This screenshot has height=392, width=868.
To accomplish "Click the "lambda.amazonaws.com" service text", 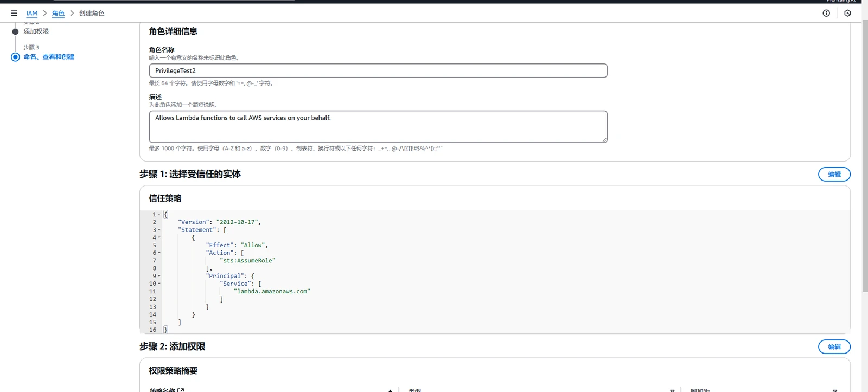I will click(x=272, y=292).
